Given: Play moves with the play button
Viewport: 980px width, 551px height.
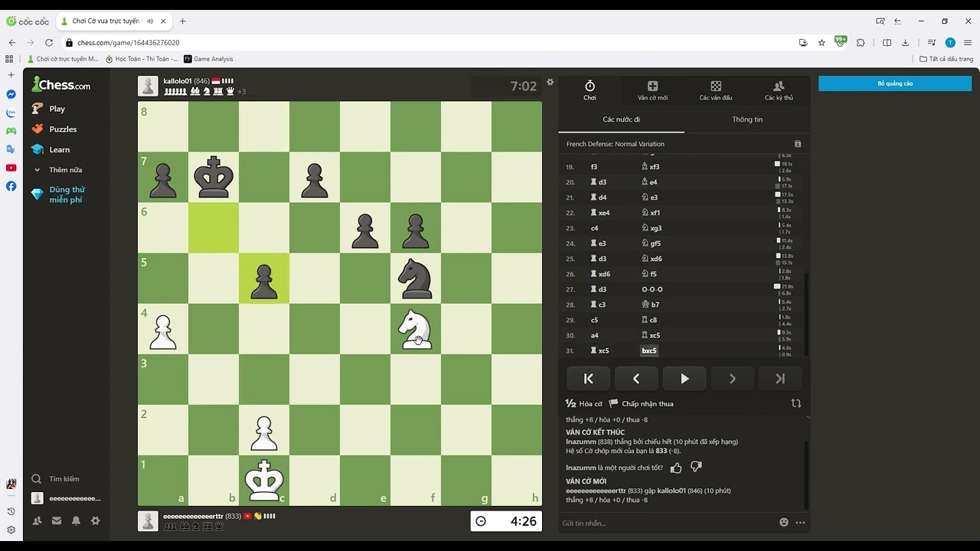Looking at the screenshot, I should point(684,379).
